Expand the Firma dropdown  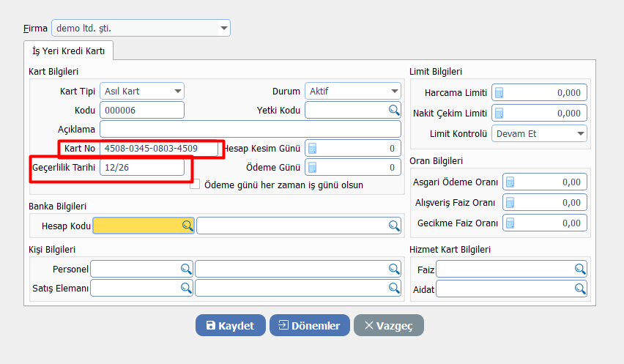tap(223, 29)
